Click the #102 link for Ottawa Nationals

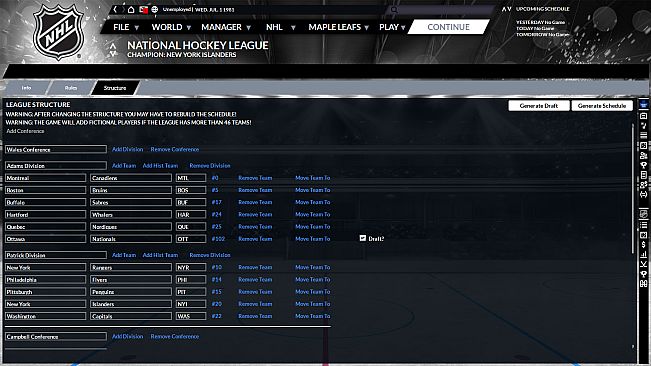(x=218, y=239)
